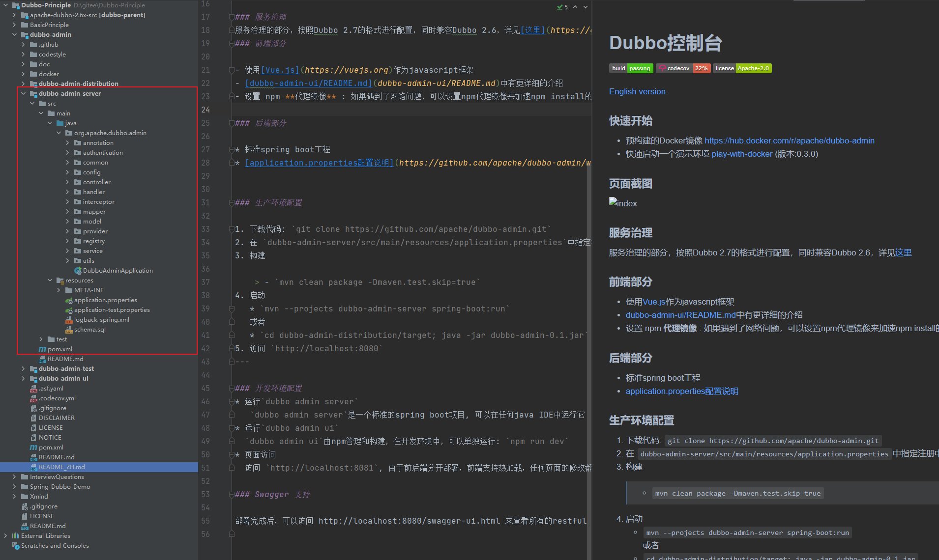Go to next highlighted problem arrow
Image resolution: width=939 pixels, height=560 pixels.
coord(585,7)
